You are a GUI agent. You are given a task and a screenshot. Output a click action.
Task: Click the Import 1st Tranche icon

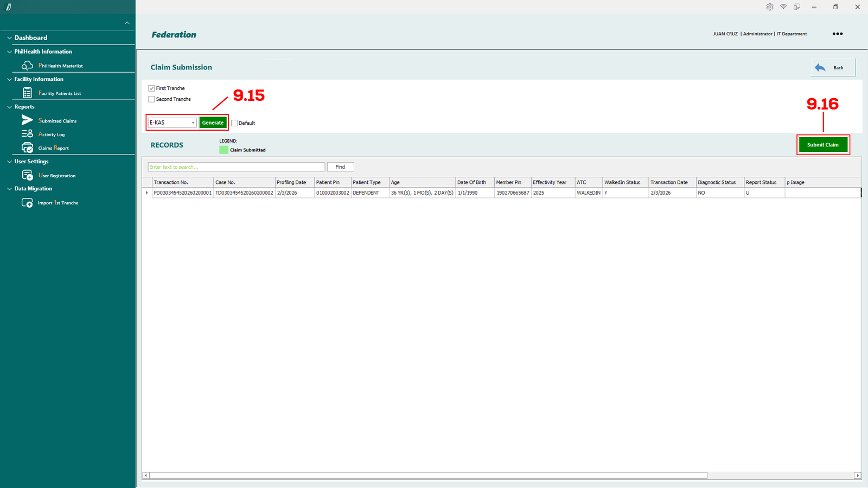pos(27,203)
